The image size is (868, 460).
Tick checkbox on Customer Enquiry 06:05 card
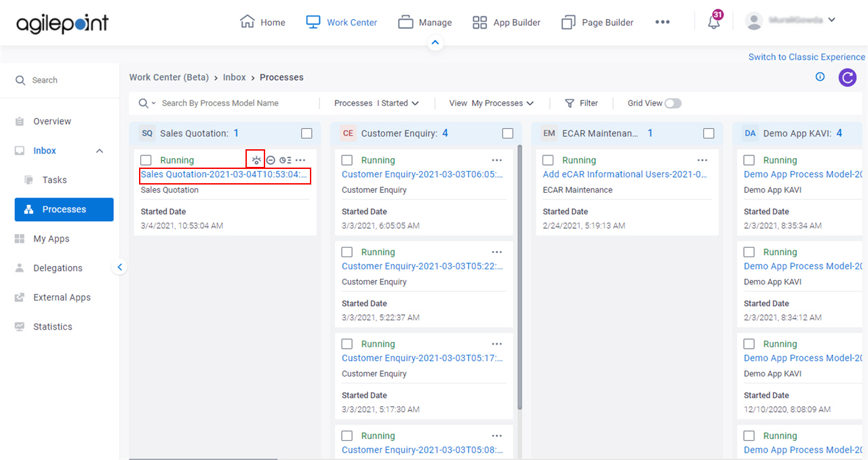tap(347, 160)
